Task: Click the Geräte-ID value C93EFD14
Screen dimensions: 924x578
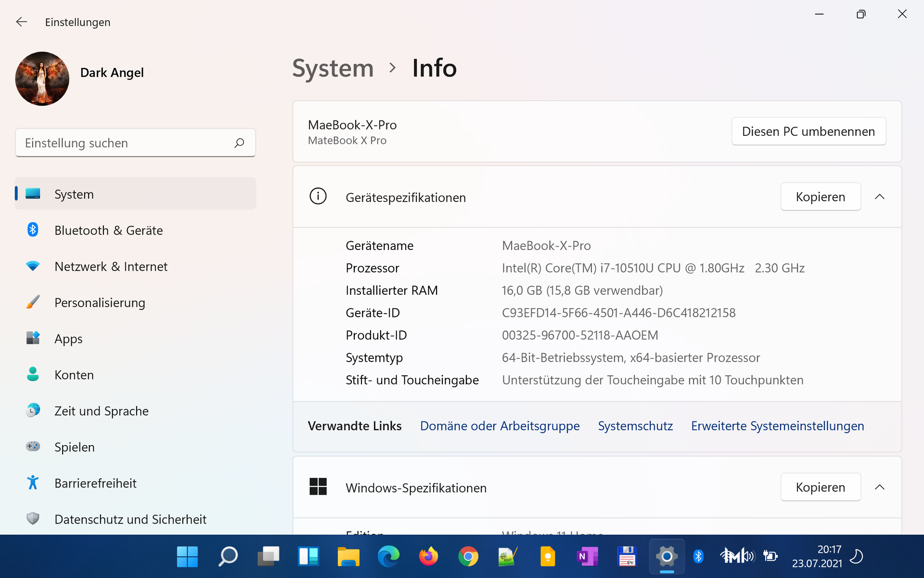Action: point(618,313)
